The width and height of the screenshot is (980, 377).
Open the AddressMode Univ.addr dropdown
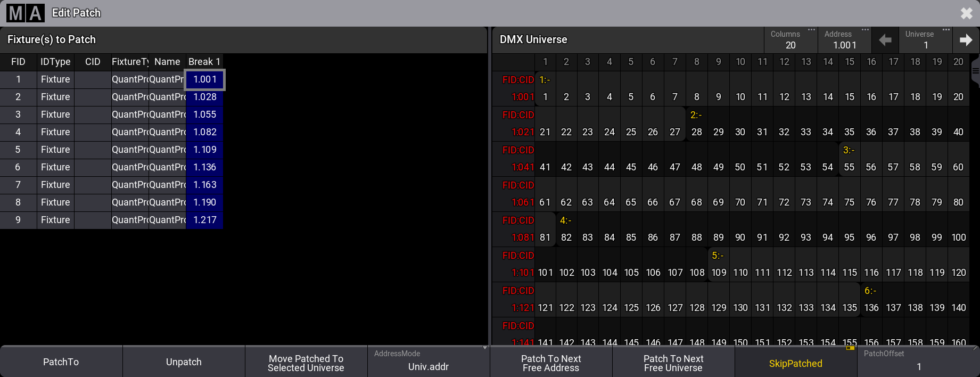tap(429, 362)
